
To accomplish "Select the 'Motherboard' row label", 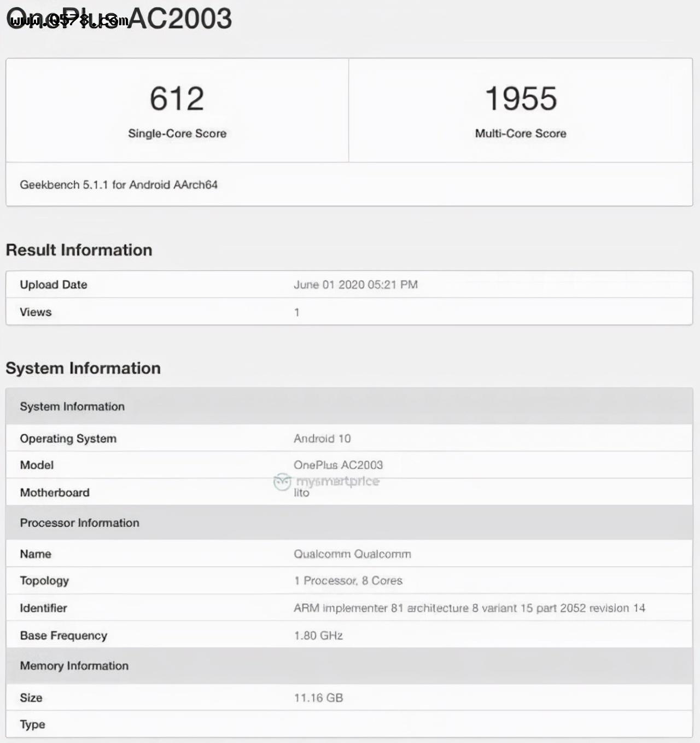I will 55,492.
